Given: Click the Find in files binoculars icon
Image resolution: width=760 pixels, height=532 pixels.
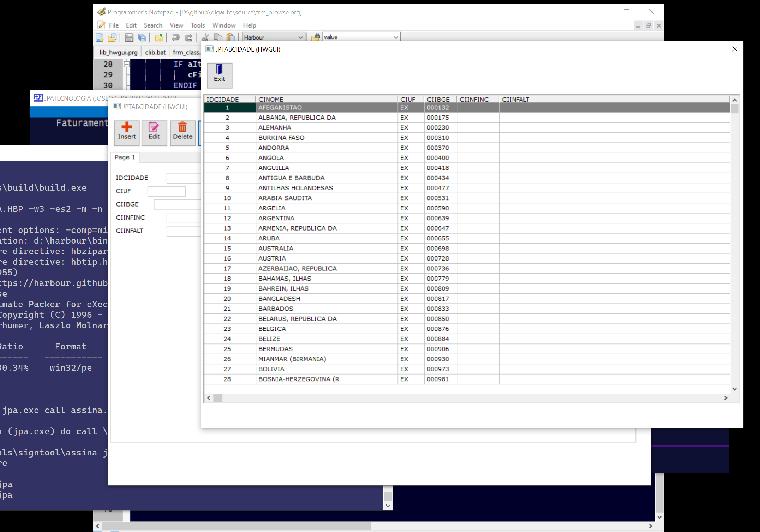Looking at the screenshot, I should [316, 37].
